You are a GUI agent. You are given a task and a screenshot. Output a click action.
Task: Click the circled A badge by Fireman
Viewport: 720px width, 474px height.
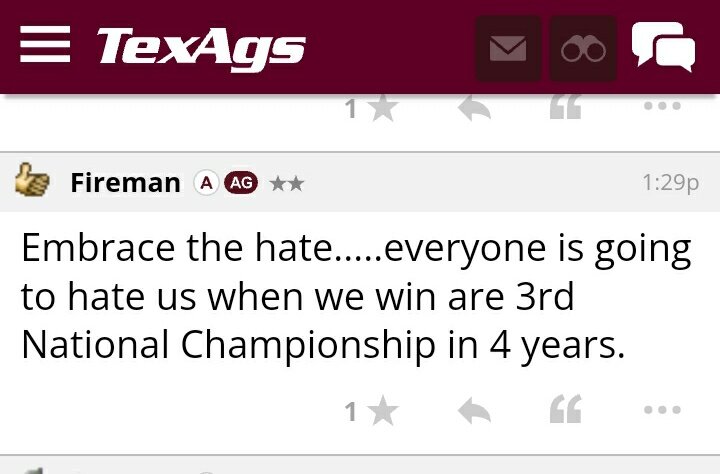click(x=206, y=183)
